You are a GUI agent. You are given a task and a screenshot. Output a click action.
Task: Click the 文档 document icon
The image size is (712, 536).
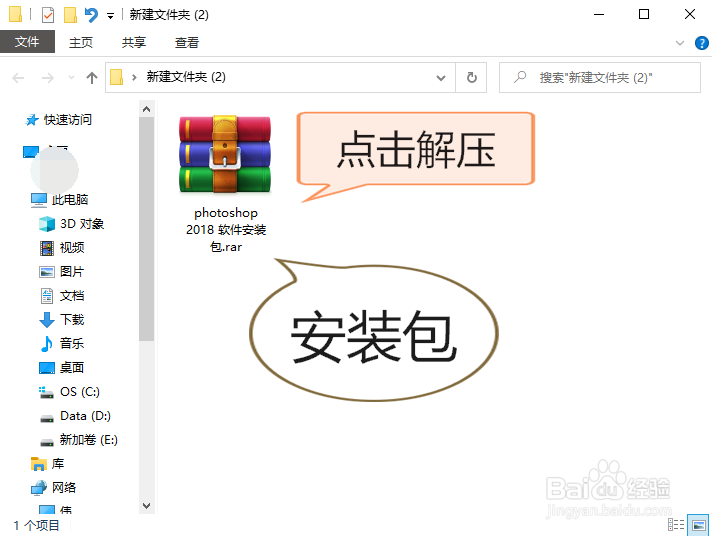pos(47,296)
